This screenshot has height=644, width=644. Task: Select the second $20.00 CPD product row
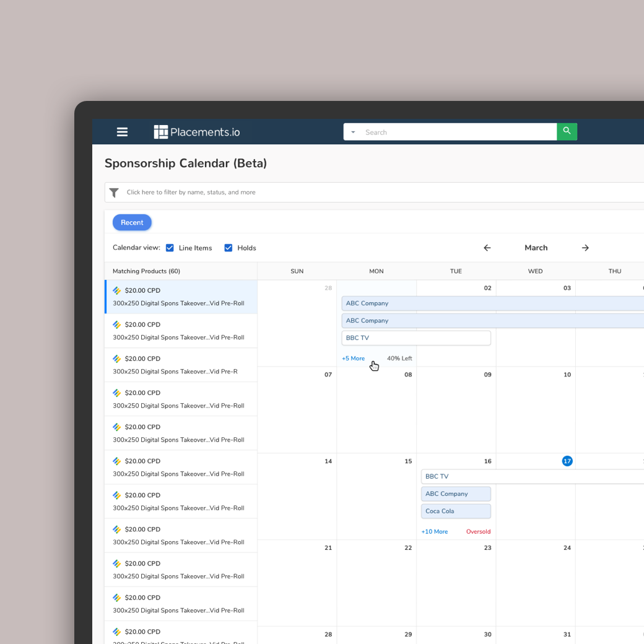point(181,331)
